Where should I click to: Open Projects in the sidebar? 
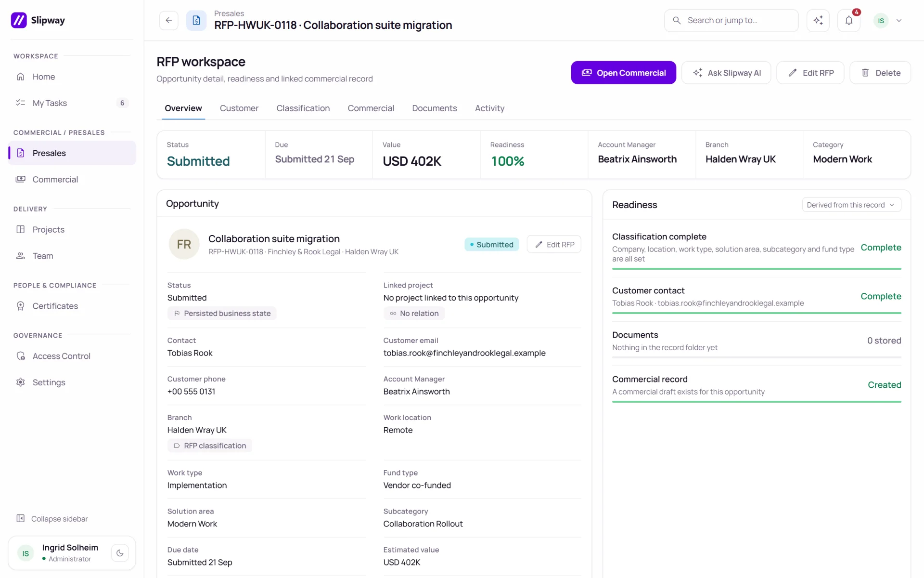[x=72, y=229]
